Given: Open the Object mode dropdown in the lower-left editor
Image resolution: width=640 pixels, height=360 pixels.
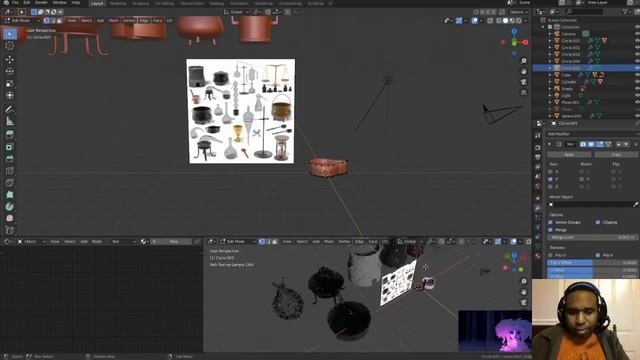Looking at the screenshot, I should click(31, 242).
